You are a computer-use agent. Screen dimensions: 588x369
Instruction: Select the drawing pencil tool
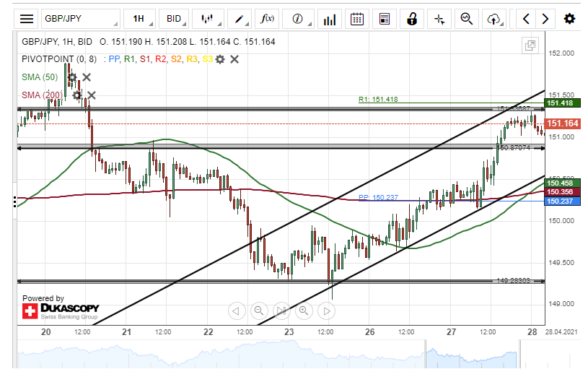(239, 19)
